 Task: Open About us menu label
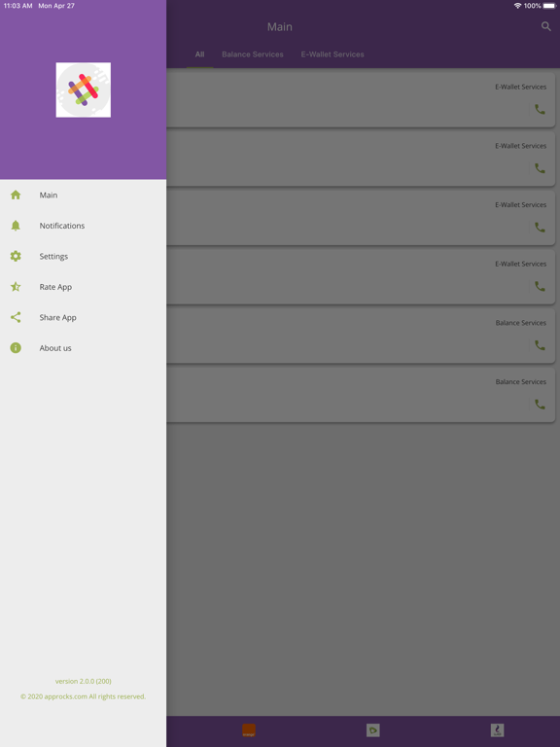coord(55,348)
